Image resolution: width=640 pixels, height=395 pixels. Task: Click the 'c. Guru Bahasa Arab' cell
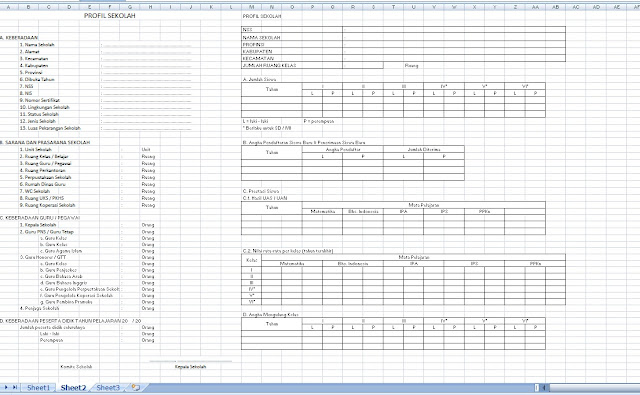point(61,276)
